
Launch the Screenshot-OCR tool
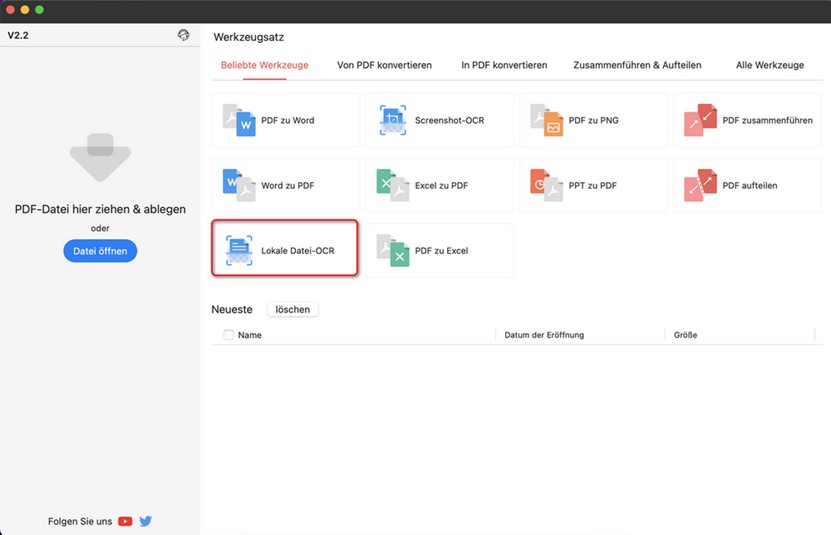pyautogui.click(x=439, y=120)
